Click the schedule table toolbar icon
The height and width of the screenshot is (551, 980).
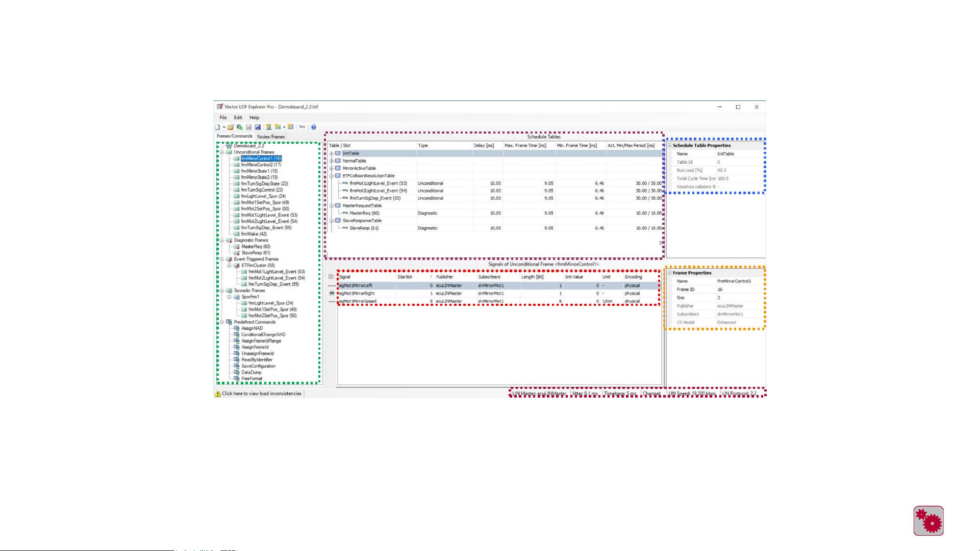[x=290, y=127]
